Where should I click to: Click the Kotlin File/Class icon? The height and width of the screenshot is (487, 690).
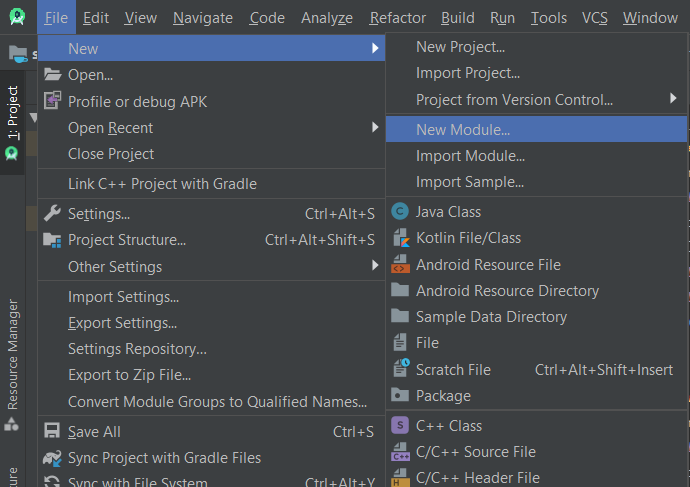pyautogui.click(x=401, y=238)
